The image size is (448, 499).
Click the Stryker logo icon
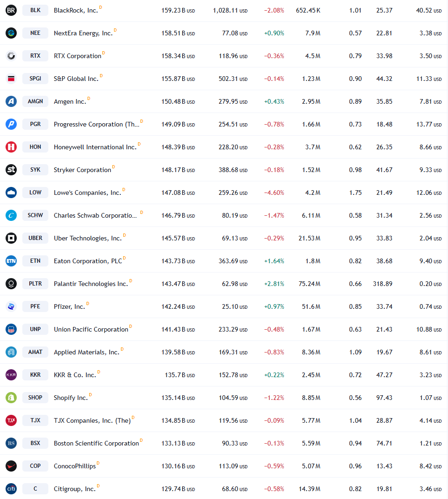point(11,170)
